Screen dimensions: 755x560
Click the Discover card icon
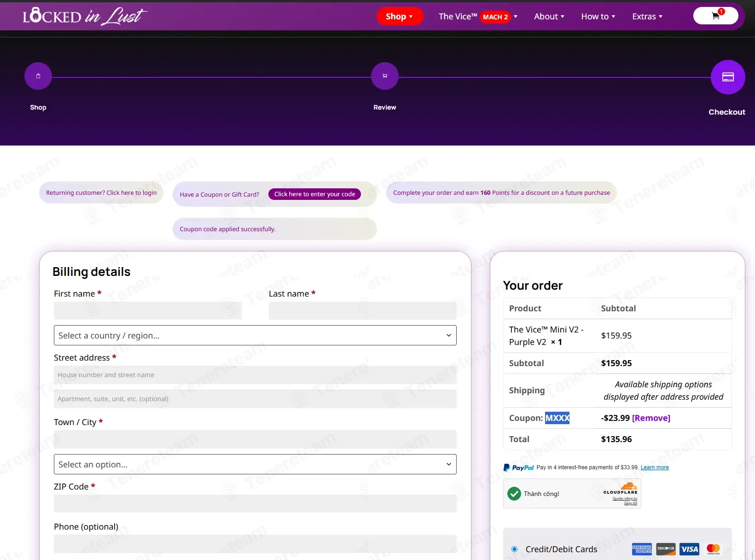coord(666,549)
